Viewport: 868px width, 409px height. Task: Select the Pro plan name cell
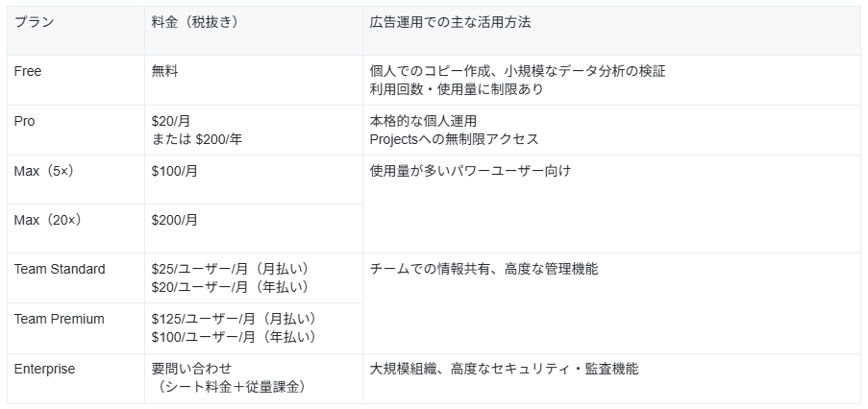click(x=76, y=130)
